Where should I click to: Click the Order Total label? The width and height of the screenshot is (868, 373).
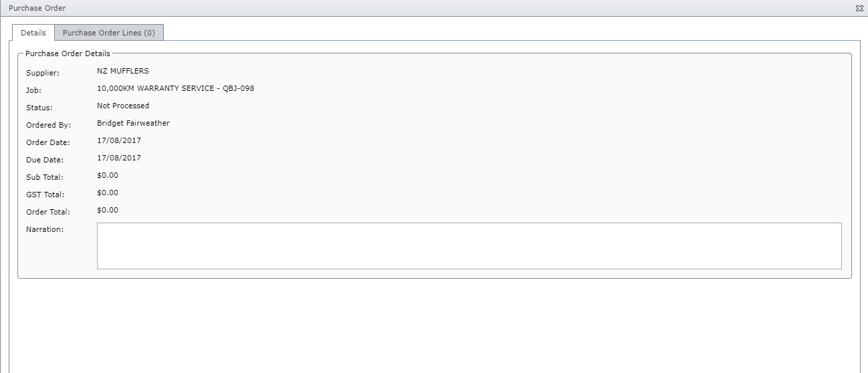tap(47, 212)
